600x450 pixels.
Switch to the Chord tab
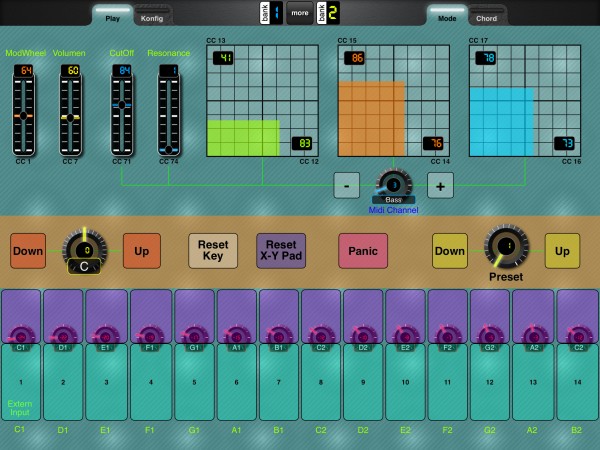click(x=486, y=17)
